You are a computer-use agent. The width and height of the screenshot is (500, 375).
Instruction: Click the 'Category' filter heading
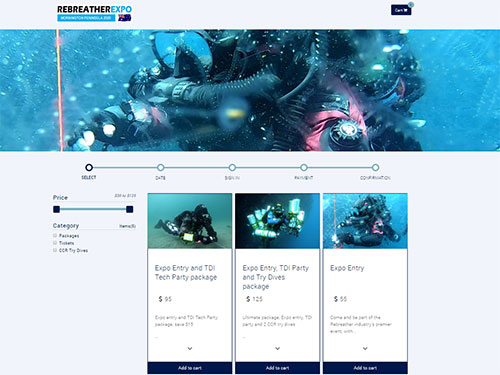[x=66, y=226]
